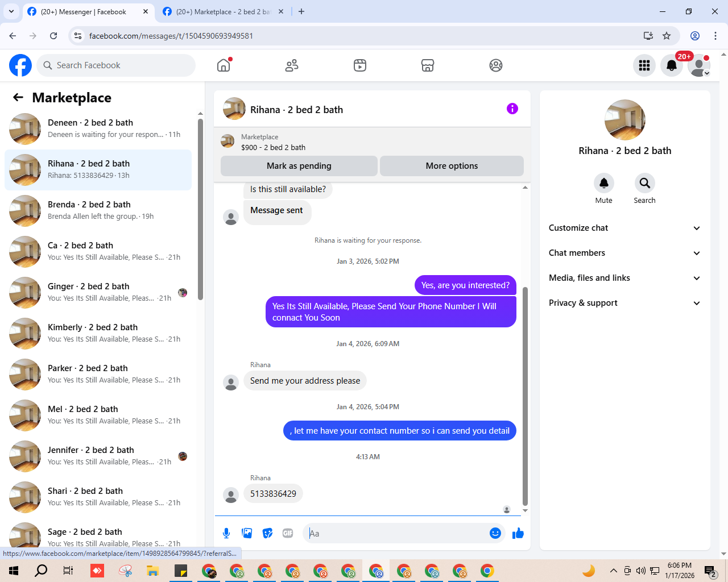Open the Marketplace storefront icon
The image size is (728, 582).
428,65
